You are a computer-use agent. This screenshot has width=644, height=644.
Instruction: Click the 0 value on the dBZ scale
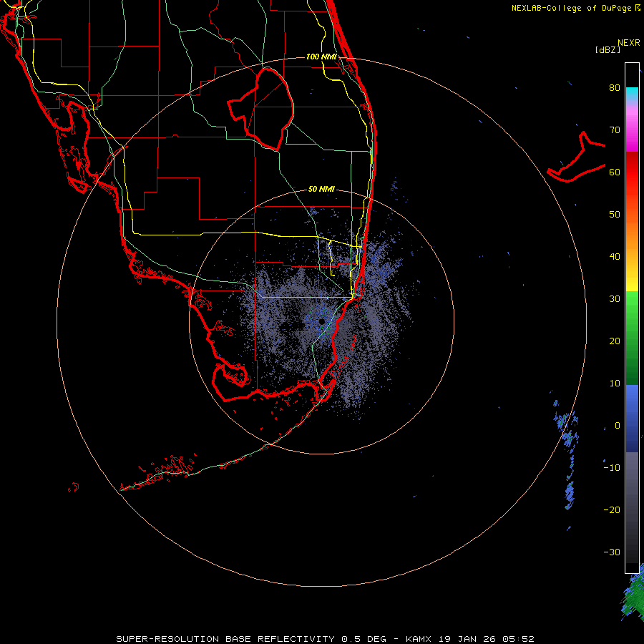tap(618, 426)
